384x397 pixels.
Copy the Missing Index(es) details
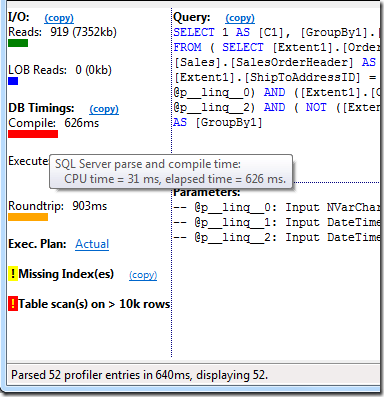[143, 275]
